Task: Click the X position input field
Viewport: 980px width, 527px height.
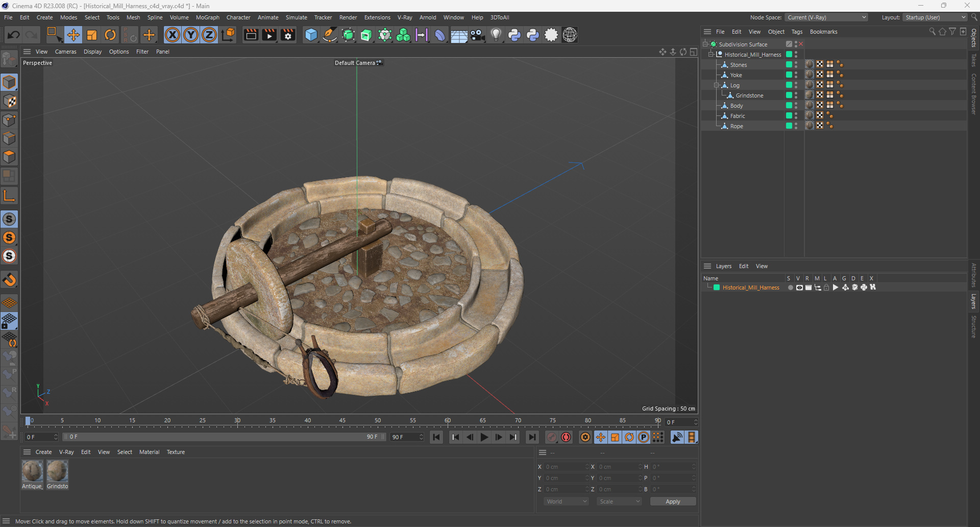Action: point(566,467)
